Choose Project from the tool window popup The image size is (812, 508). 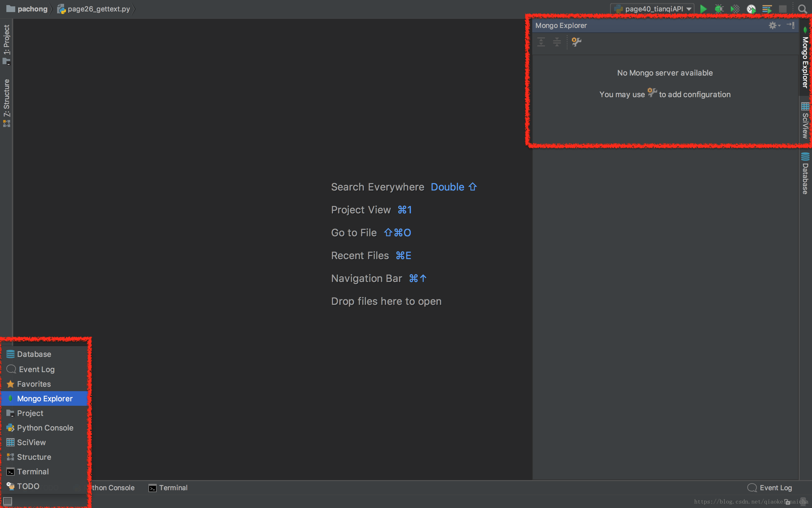coord(45,413)
